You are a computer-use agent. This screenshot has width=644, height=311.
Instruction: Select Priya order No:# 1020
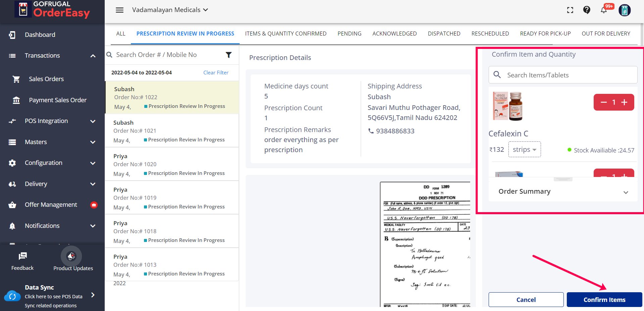172,165
